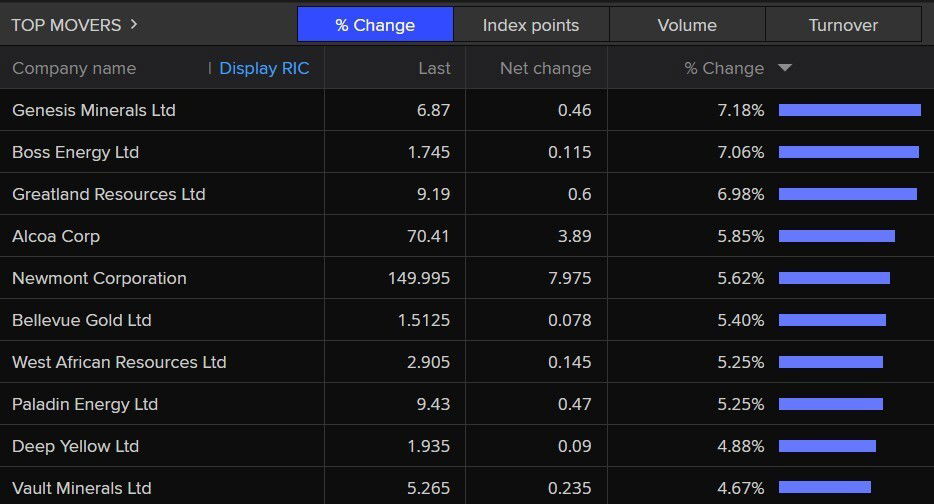The height and width of the screenshot is (504, 934).
Task: Click Vault Minerals last price 5.265
Action: coord(427,488)
